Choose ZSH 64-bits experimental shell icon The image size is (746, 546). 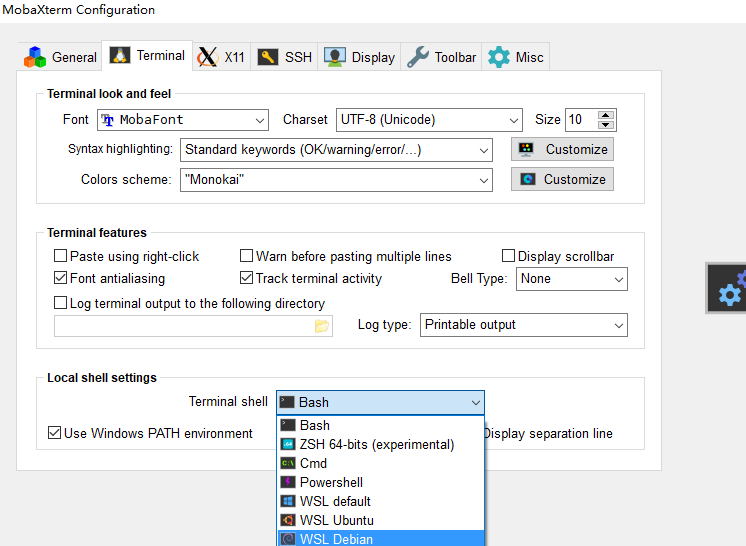[x=287, y=444]
